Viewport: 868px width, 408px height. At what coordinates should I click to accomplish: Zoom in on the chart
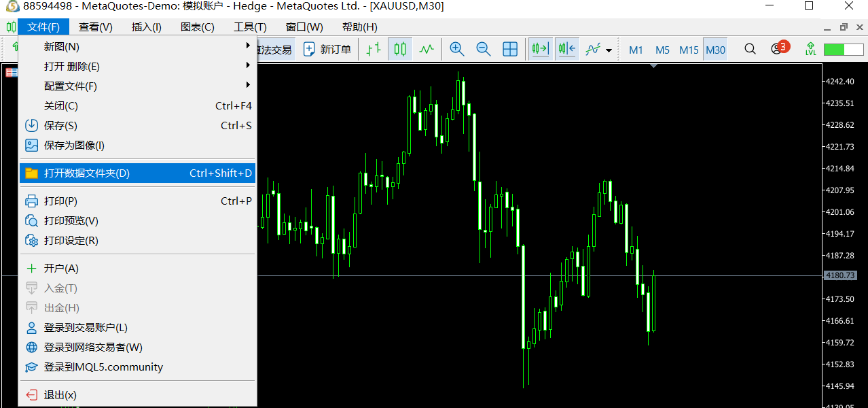(x=457, y=50)
